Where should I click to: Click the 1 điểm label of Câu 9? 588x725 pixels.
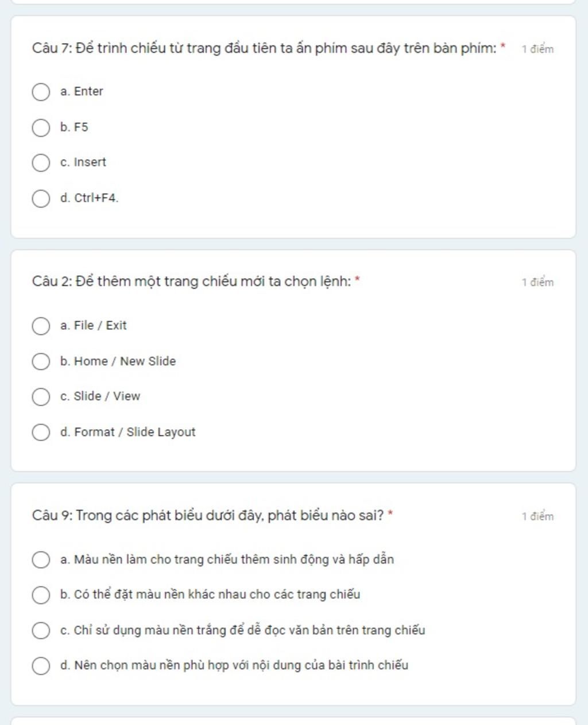(x=537, y=516)
